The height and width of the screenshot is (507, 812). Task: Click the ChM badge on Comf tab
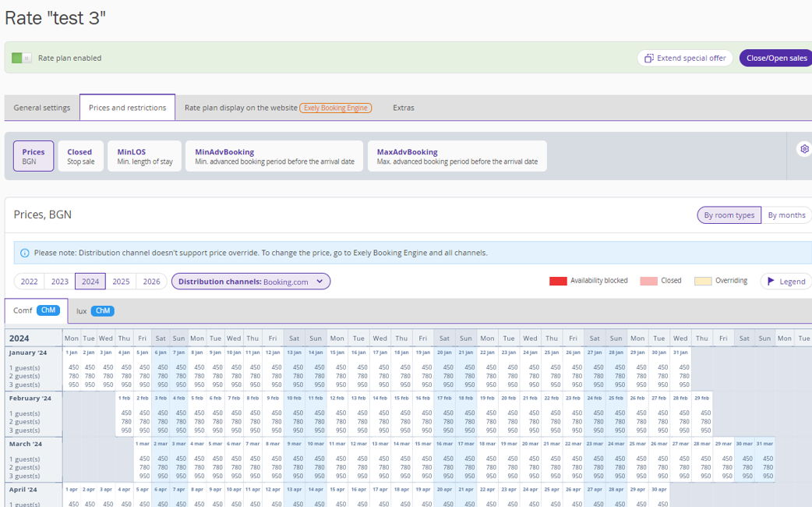48,310
